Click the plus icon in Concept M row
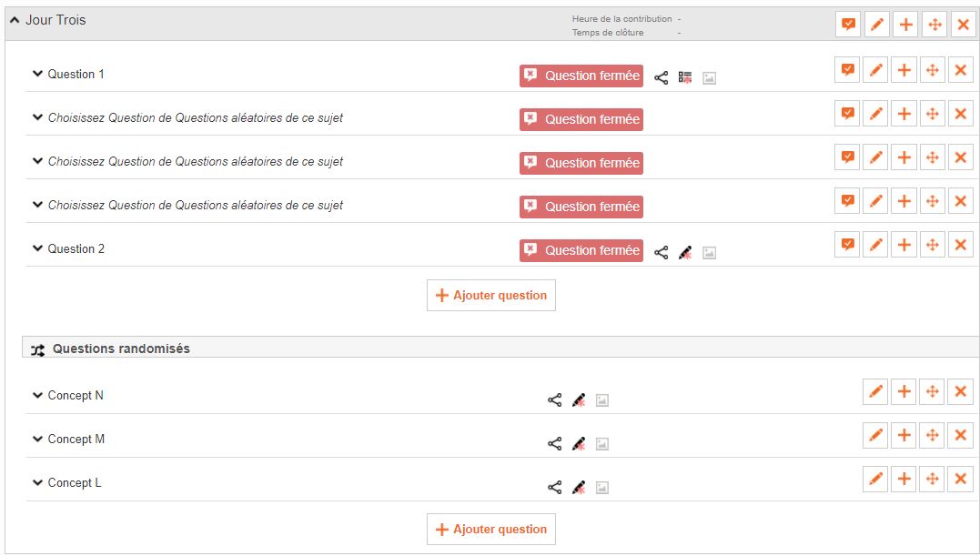 click(904, 436)
